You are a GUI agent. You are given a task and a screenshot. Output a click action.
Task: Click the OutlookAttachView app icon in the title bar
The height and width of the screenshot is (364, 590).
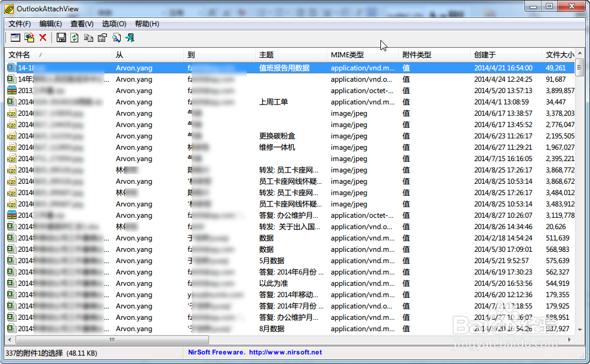coord(9,8)
